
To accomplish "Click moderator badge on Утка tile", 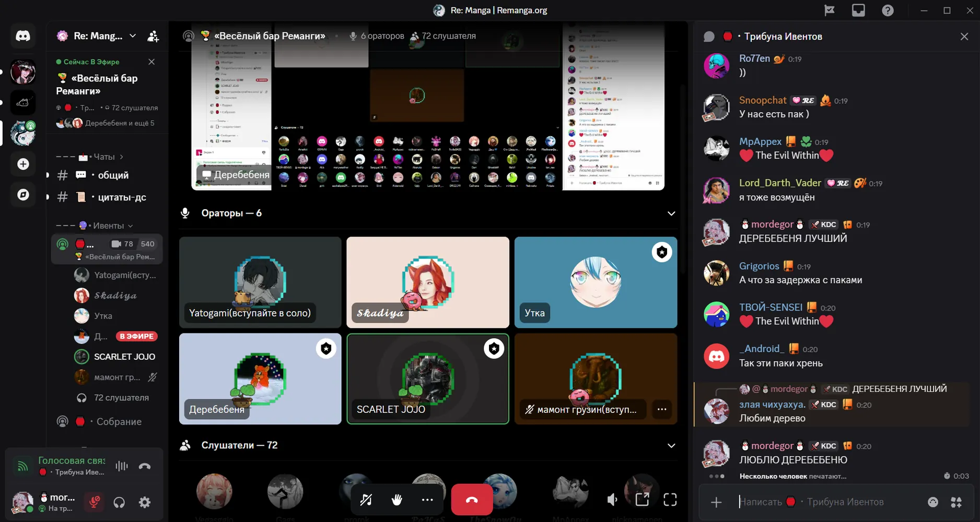I will tap(662, 252).
